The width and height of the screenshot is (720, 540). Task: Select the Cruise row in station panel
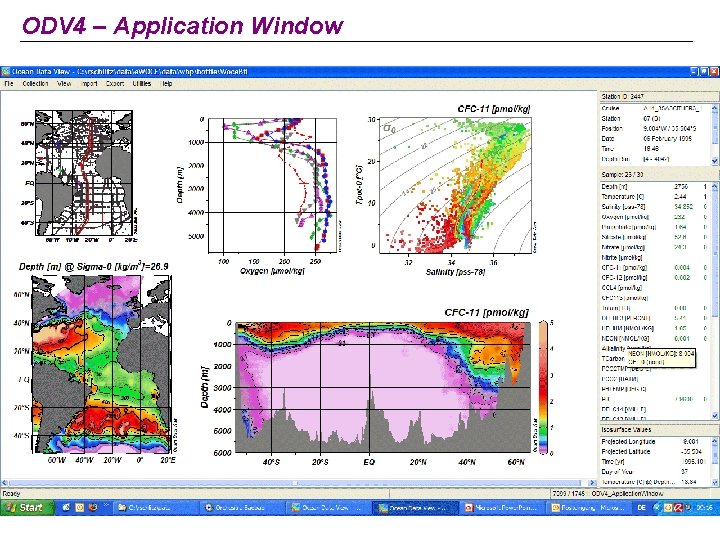(655, 108)
